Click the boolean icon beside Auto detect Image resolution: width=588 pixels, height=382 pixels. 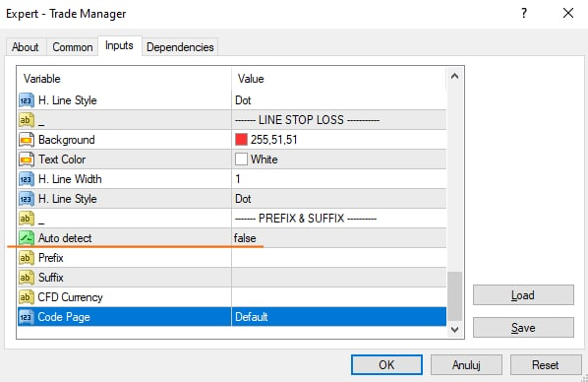click(27, 238)
